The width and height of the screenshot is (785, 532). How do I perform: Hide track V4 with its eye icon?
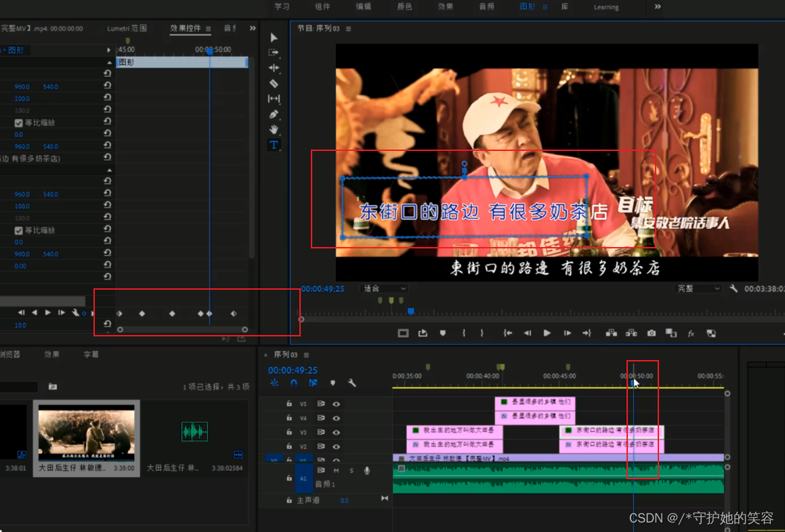coord(337,418)
